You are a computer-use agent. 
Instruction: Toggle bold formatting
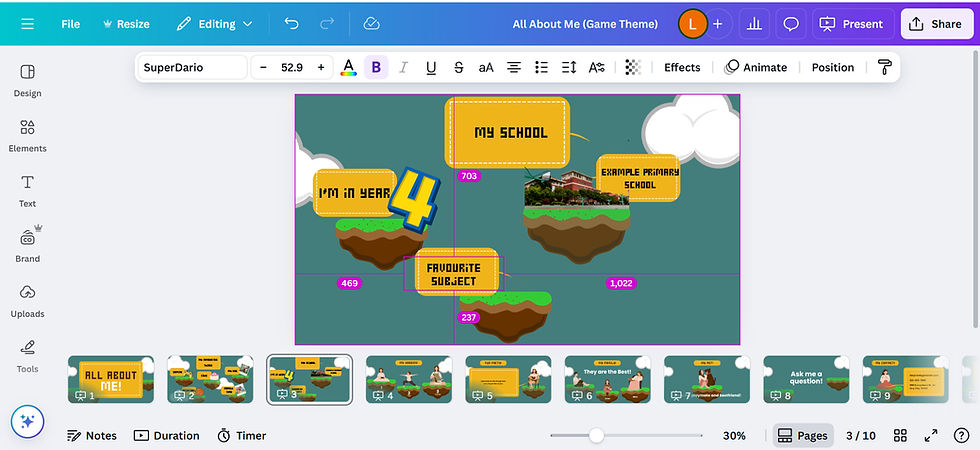tap(376, 68)
